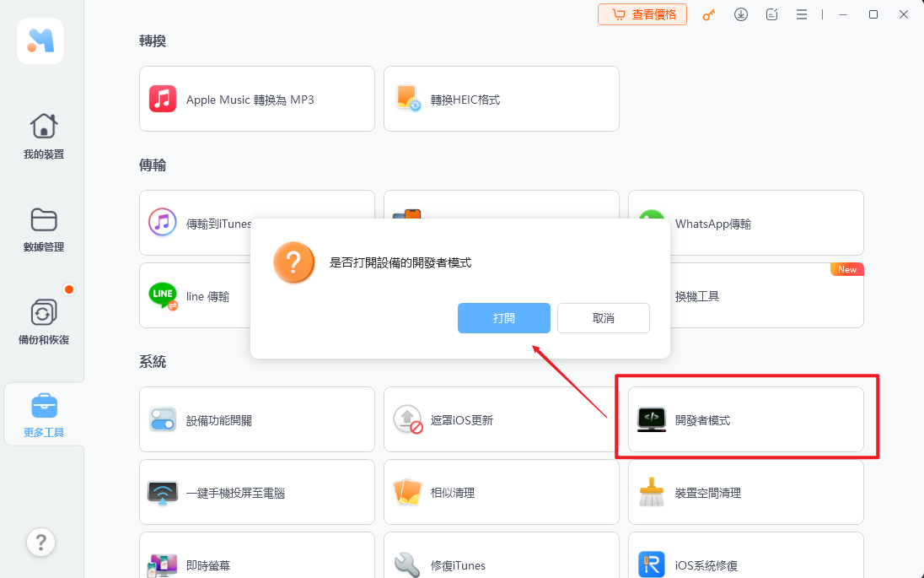Viewport: 924px width, 578px height.
Task: Click the iOS系統修復 blue icon
Action: click(x=652, y=564)
